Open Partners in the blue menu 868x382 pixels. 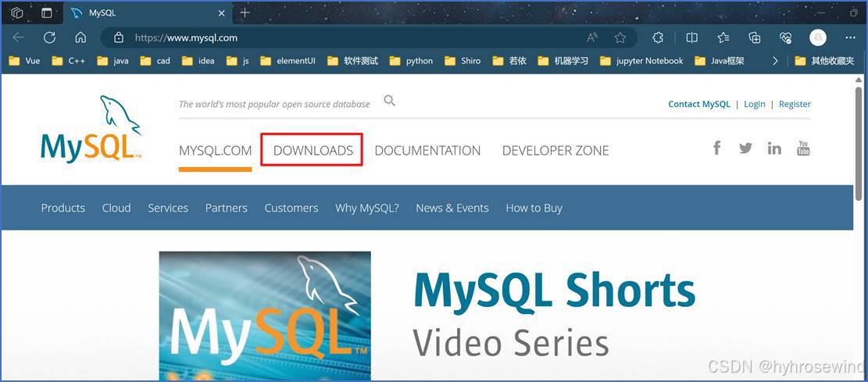(227, 208)
